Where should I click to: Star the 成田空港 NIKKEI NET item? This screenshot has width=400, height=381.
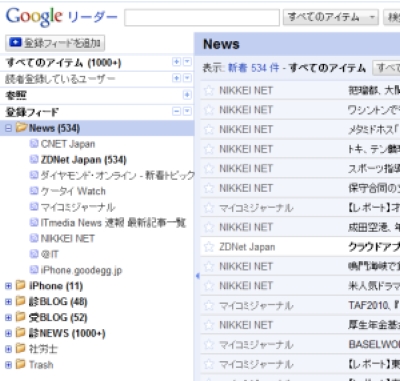point(209,227)
